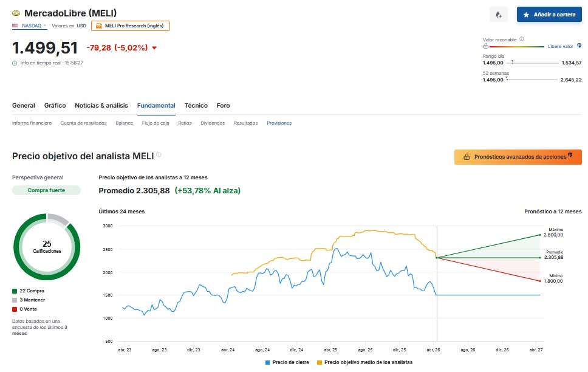This screenshot has height=372, width=588.
Task: Open Informe financiero subtab
Action: [32, 123]
